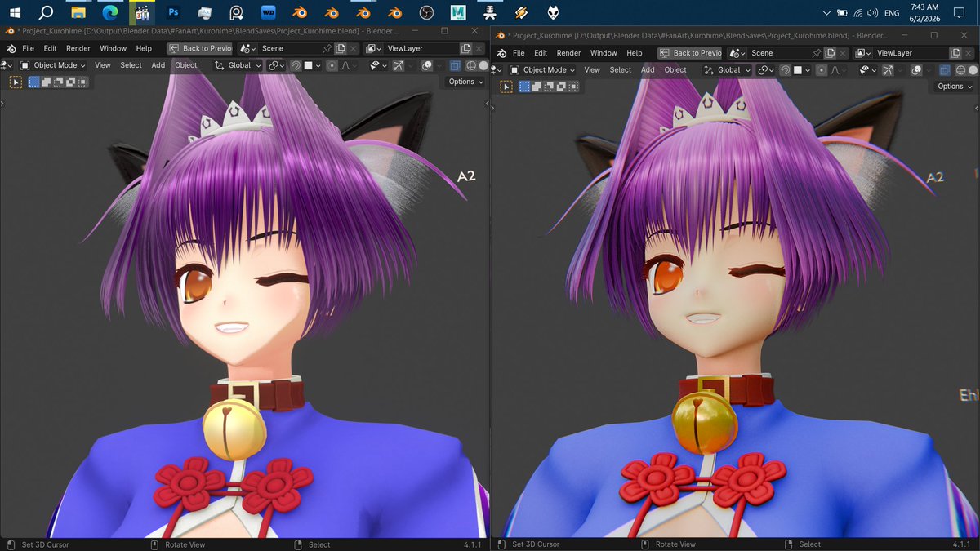980x551 pixels.
Task: Toggle X-ray mode in left window
Action: [x=456, y=65]
